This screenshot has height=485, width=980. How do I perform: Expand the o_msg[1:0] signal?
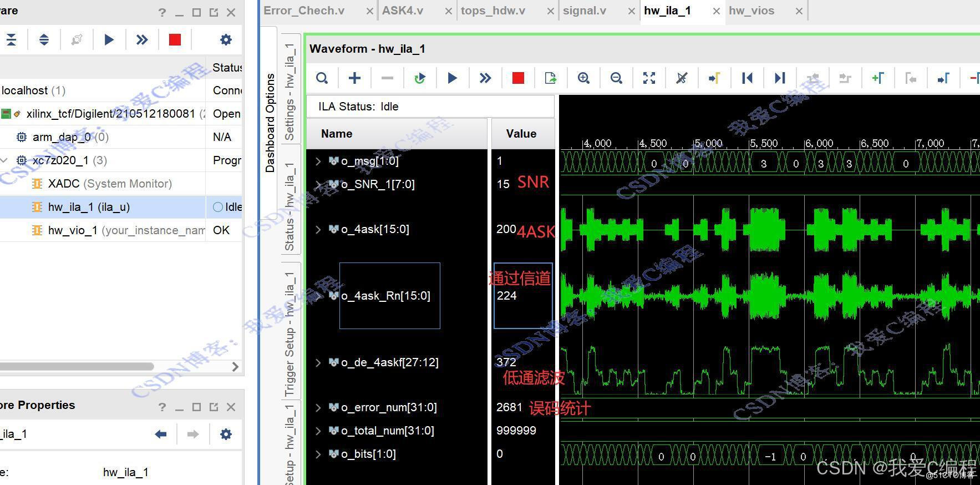(318, 161)
